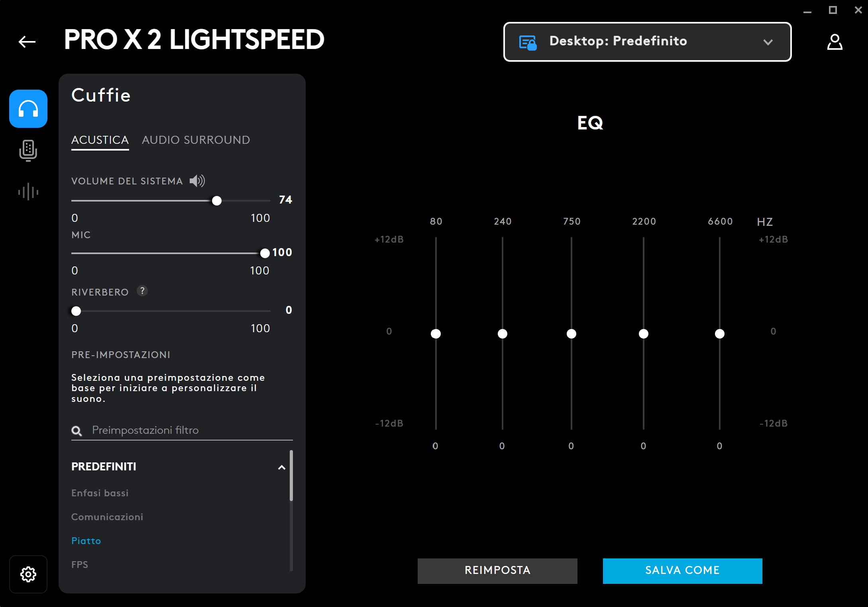The image size is (868, 607).
Task: Open the Blue VO!CE waveform section
Action: [x=28, y=192]
